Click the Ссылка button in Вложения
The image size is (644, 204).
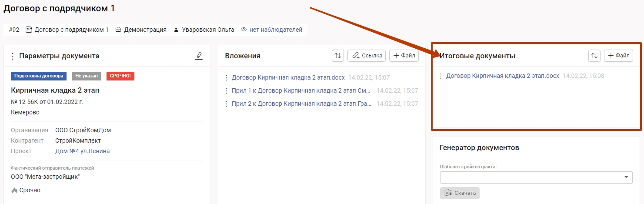point(367,56)
